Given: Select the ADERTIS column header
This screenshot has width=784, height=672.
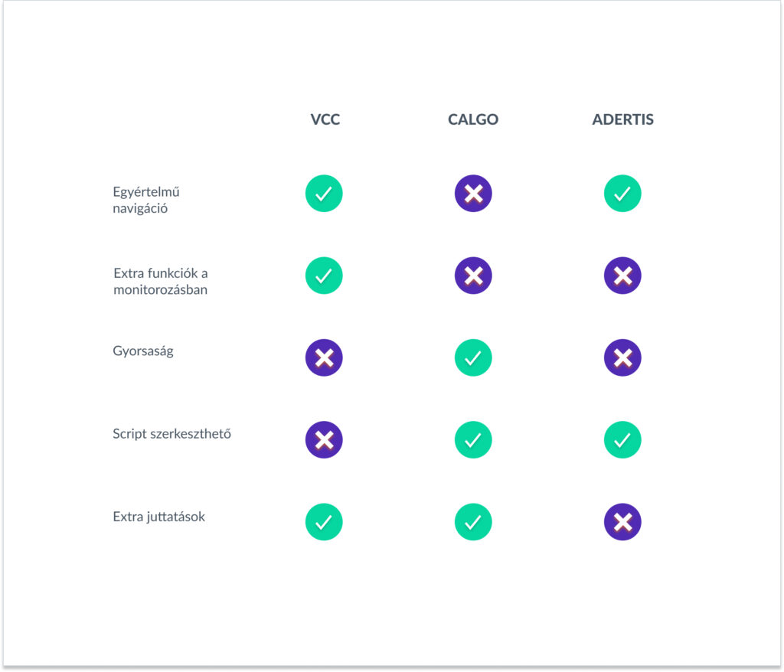Looking at the screenshot, I should tap(622, 119).
